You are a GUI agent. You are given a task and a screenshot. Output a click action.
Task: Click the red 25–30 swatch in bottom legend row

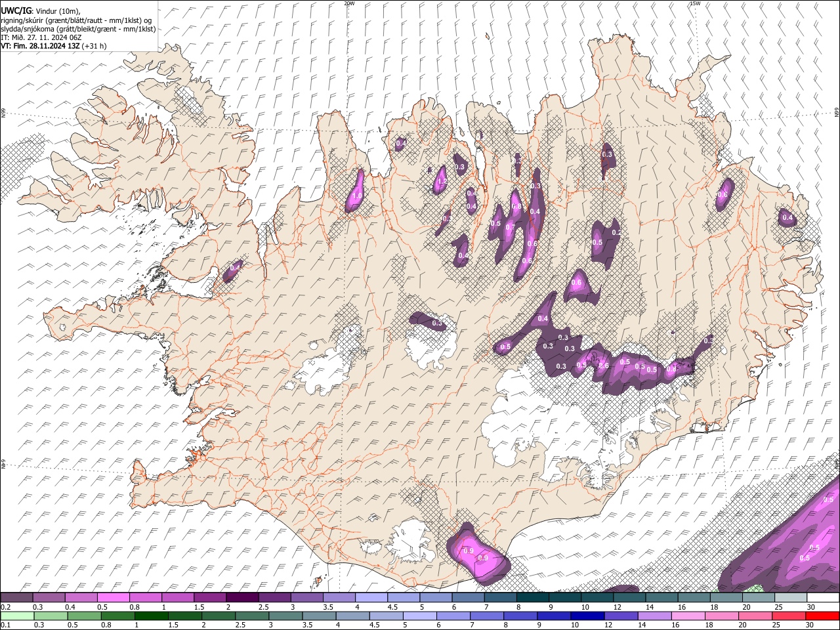tap(822, 616)
